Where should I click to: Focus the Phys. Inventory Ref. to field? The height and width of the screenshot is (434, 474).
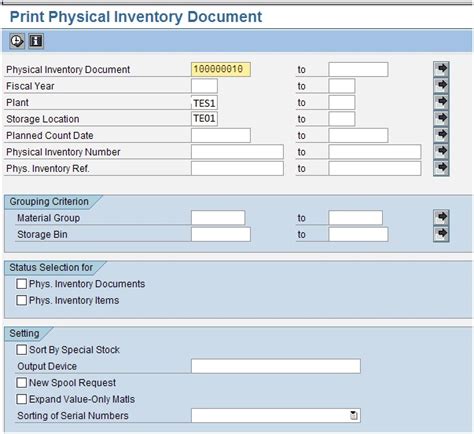coord(375,168)
